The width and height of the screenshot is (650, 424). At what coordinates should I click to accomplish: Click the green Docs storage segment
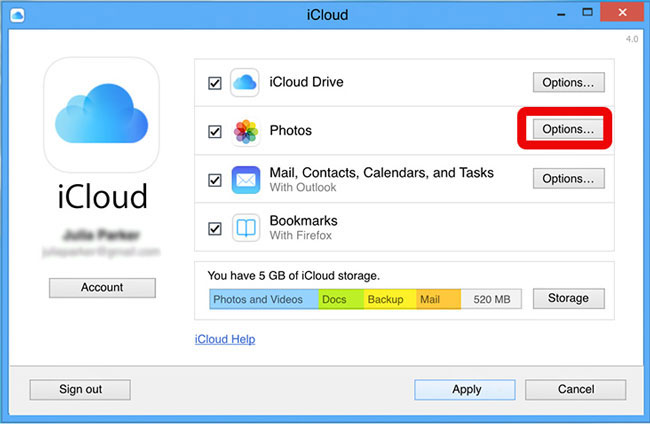pos(341,299)
